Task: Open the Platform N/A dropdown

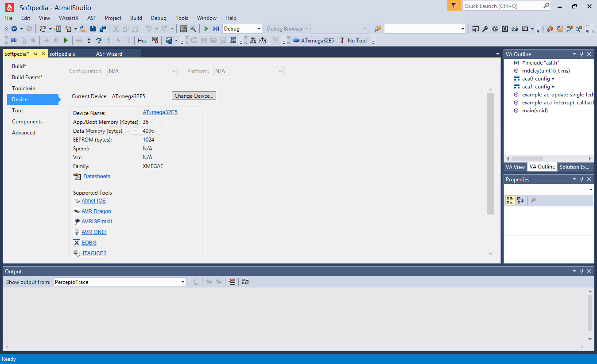Action: tap(248, 71)
